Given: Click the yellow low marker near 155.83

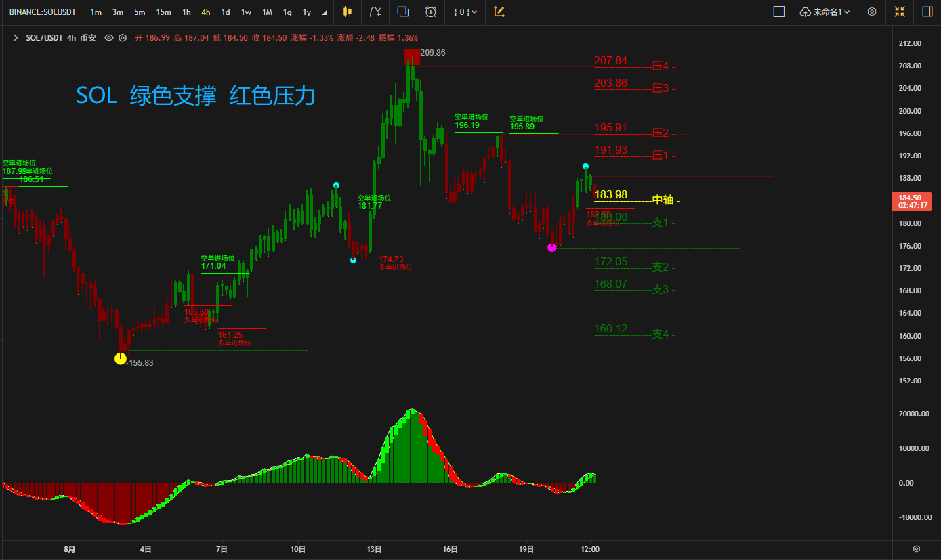Looking at the screenshot, I should 121,358.
